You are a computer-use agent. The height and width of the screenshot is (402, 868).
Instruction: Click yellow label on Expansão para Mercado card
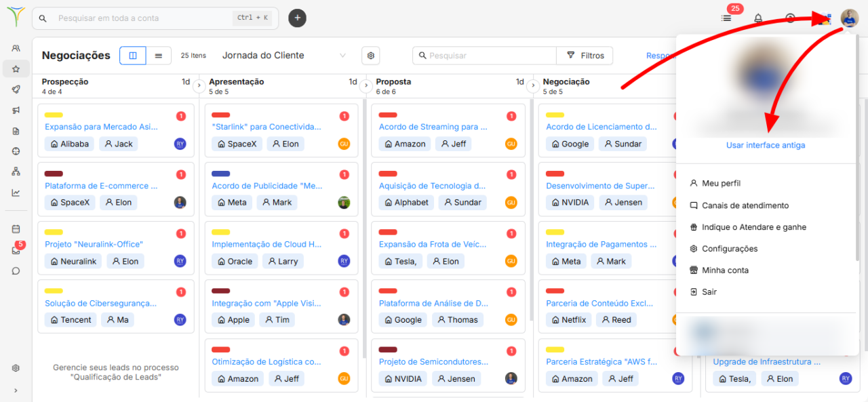(x=54, y=115)
